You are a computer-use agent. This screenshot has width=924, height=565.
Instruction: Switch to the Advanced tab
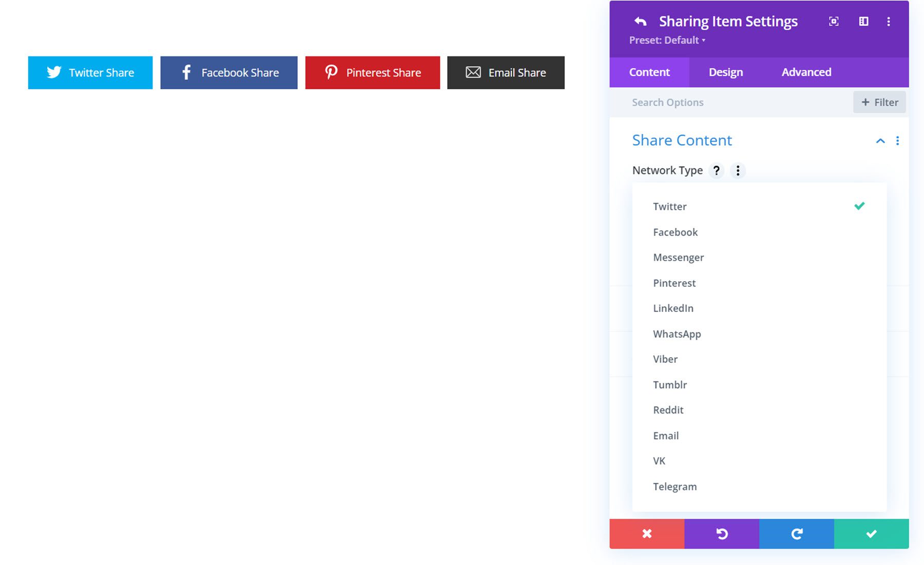(806, 72)
